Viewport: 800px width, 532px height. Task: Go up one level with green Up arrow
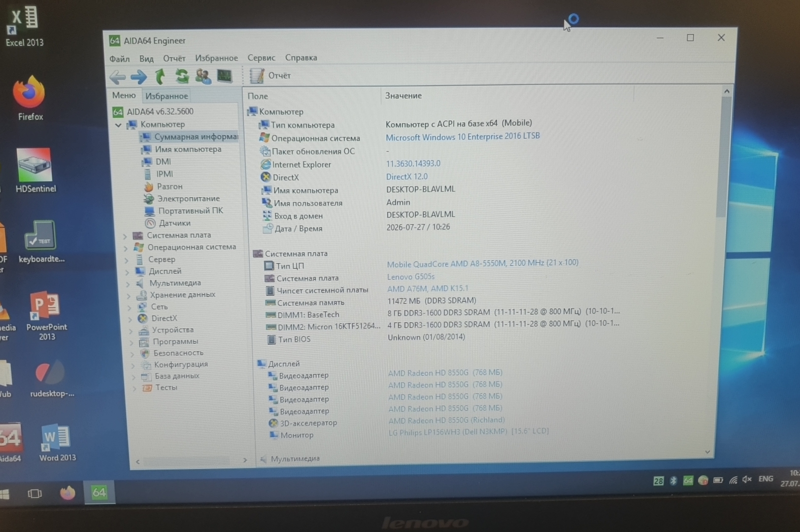click(160, 76)
